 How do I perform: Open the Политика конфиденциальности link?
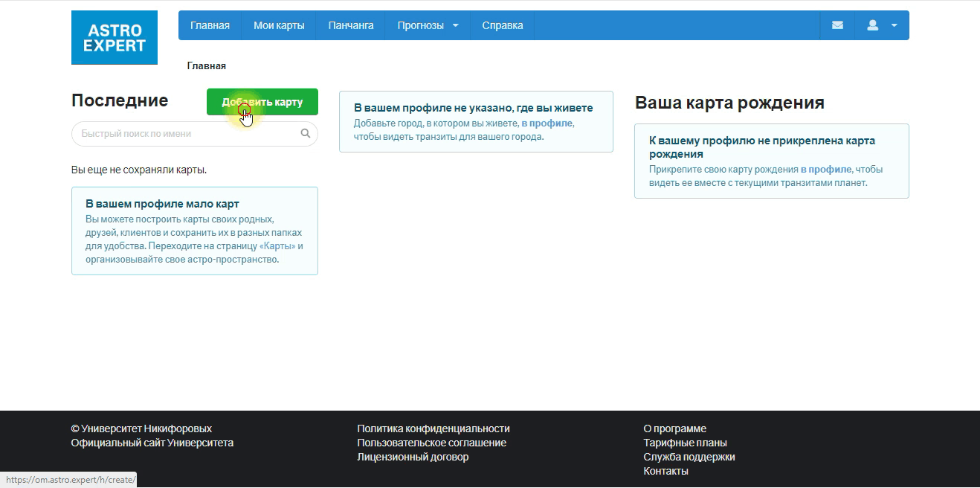[433, 428]
